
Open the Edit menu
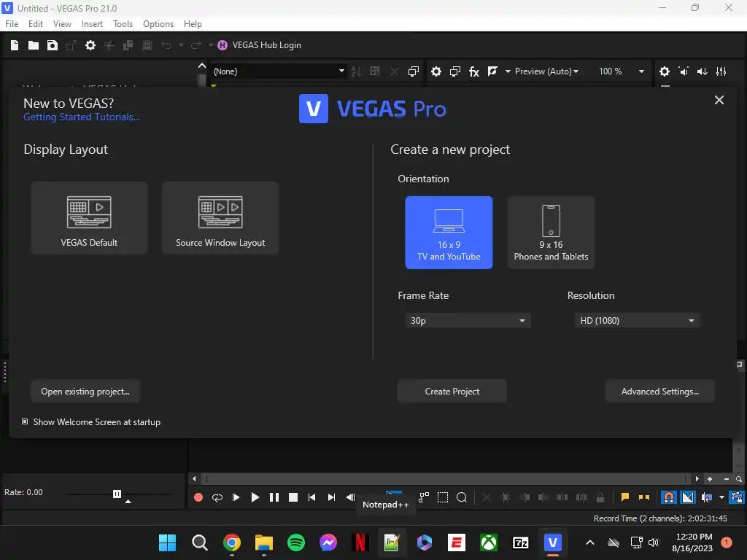click(36, 24)
